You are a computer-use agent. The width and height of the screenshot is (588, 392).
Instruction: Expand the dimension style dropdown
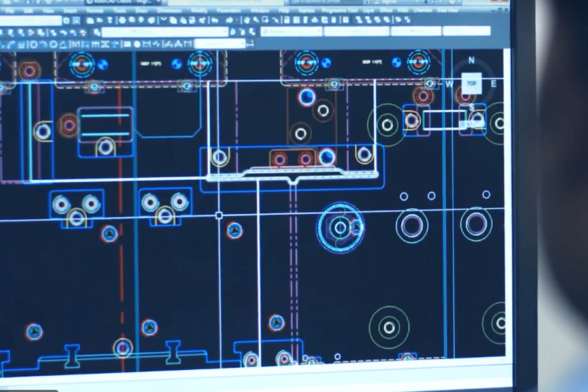point(219,44)
